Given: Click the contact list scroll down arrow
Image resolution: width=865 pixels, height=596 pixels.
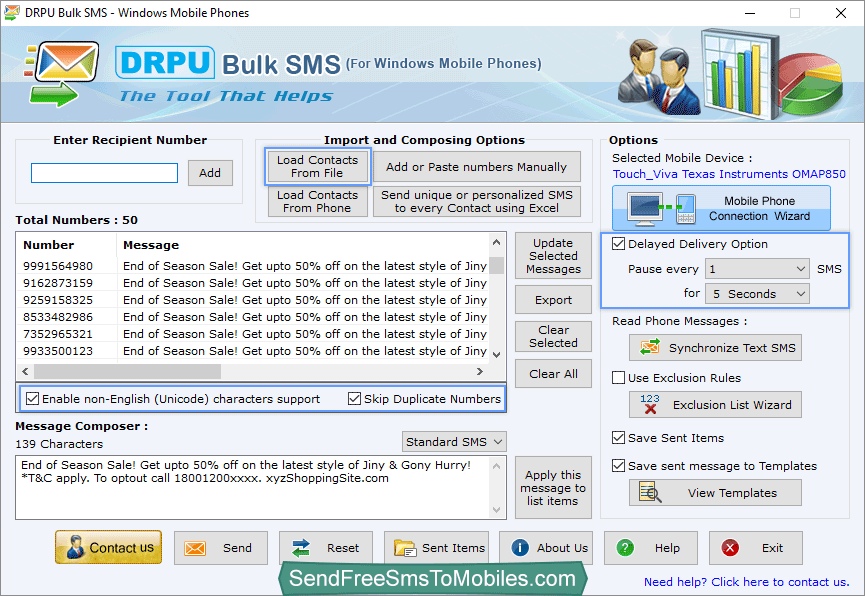Looking at the screenshot, I should [496, 354].
